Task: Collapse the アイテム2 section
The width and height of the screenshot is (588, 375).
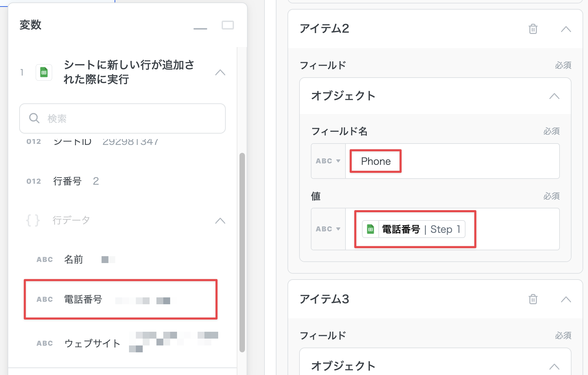Action: pyautogui.click(x=566, y=29)
